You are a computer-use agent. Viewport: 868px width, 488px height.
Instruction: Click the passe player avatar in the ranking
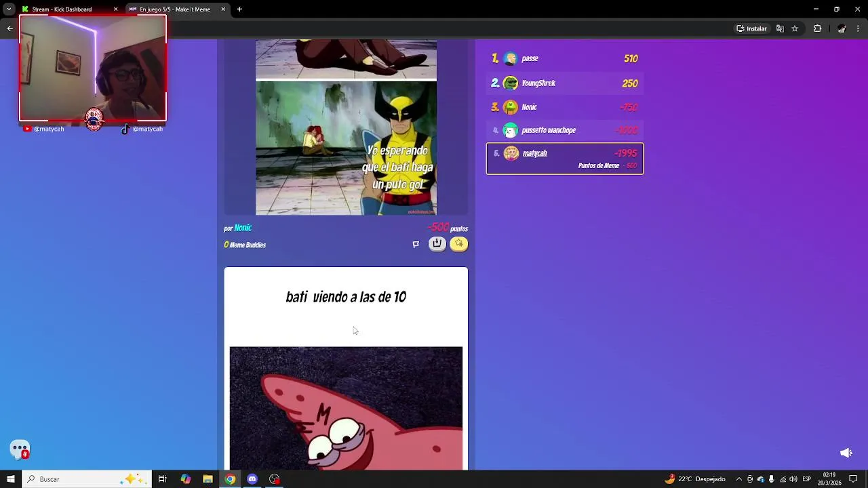(x=511, y=59)
